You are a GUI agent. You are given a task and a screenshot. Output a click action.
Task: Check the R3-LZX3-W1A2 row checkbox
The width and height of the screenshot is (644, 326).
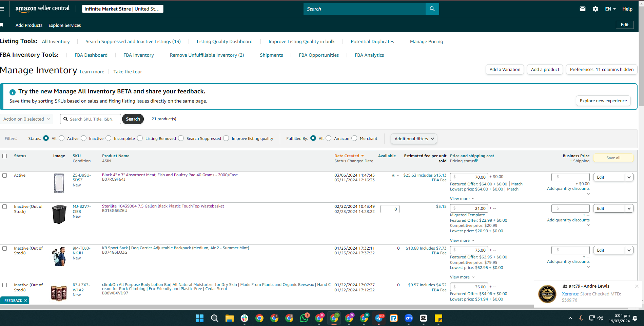pos(5,285)
